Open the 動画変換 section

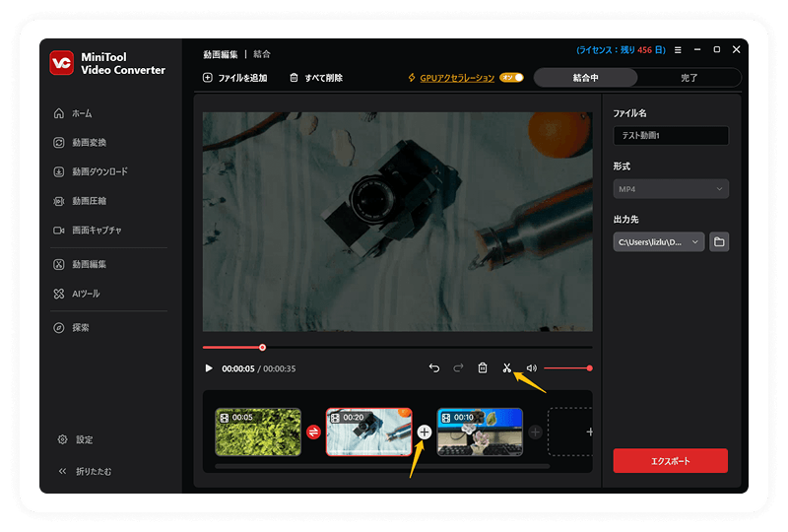(80, 143)
